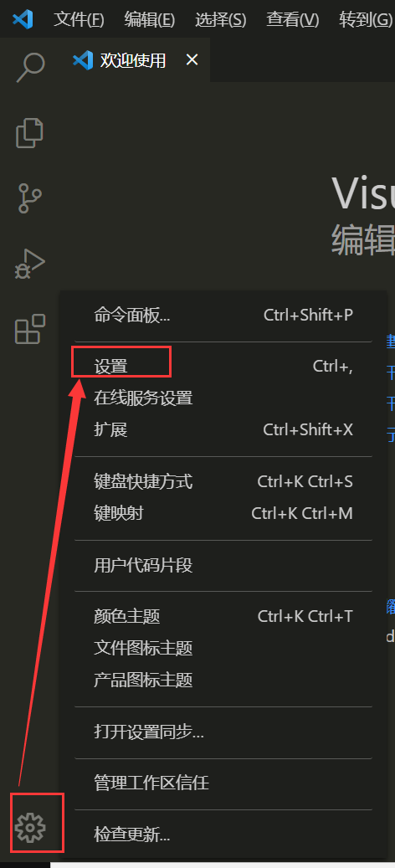Open the Extensions blocks icon
This screenshot has width=395, height=868.
pos(30,330)
